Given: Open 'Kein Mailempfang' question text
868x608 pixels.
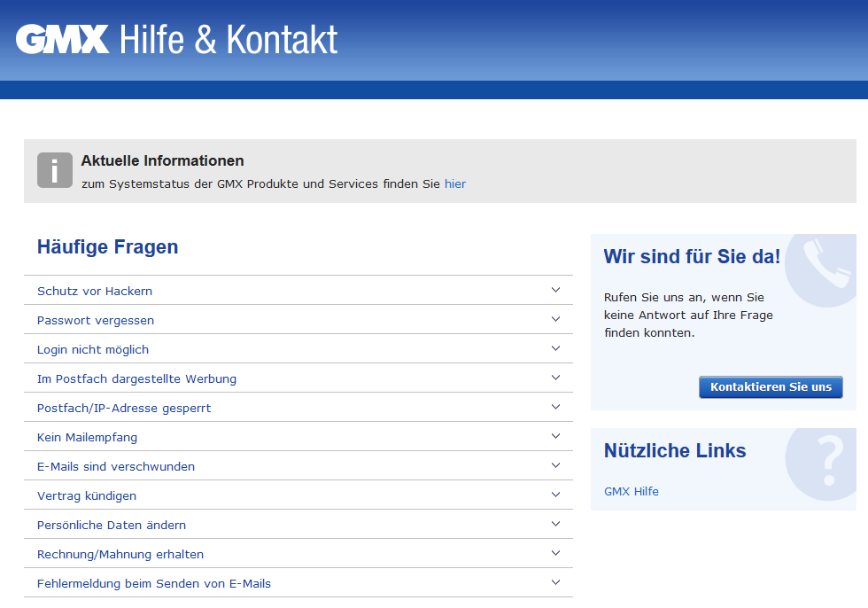Looking at the screenshot, I should click(x=87, y=438).
